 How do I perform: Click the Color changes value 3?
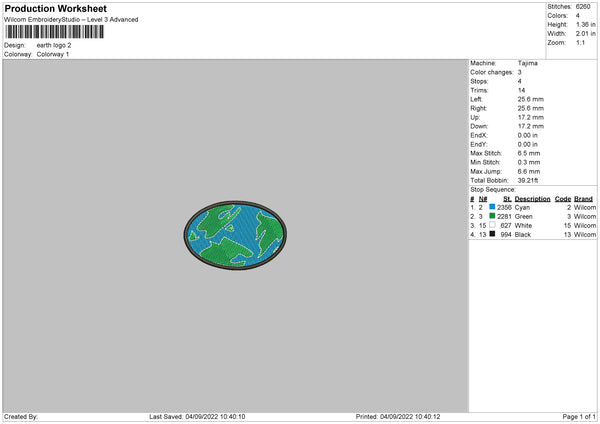[x=520, y=72]
